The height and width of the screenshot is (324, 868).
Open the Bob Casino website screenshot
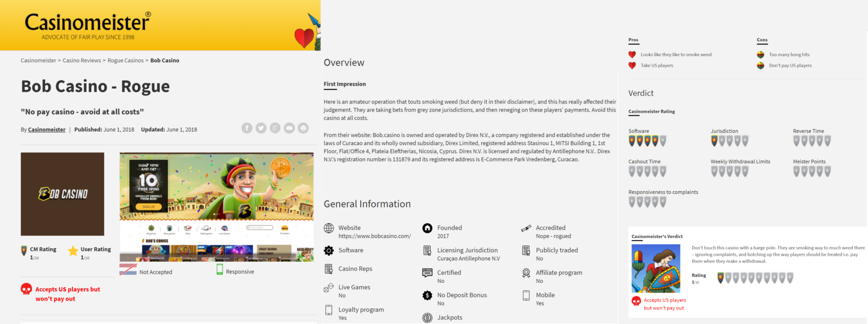pyautogui.click(x=216, y=208)
